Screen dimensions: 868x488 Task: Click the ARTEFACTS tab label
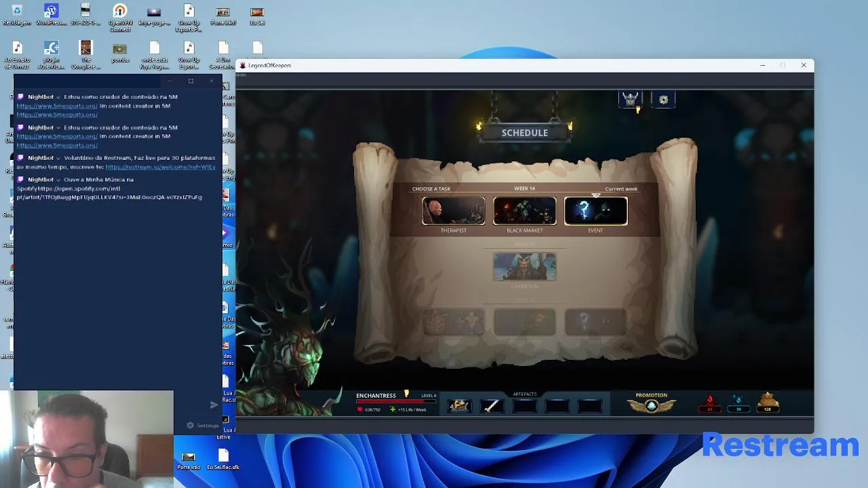[525, 394]
